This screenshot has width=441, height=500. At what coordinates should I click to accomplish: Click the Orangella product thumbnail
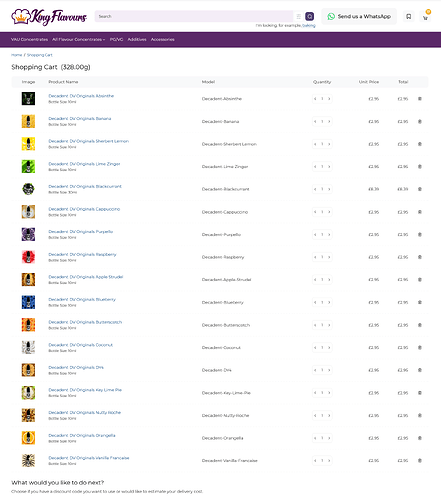(28, 438)
